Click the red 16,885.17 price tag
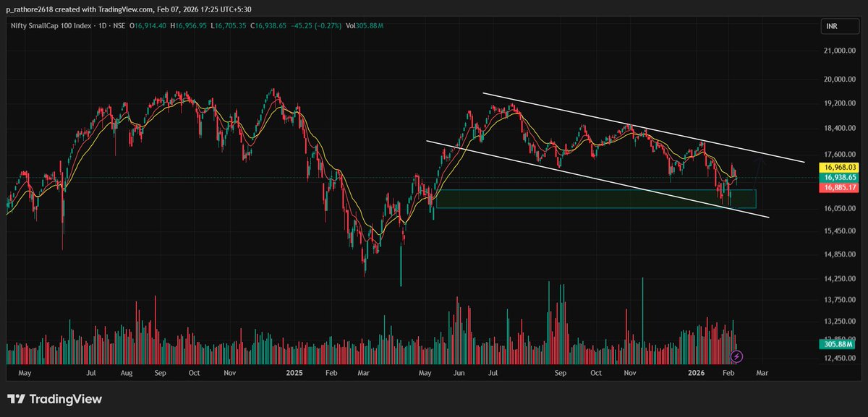Screen dimensions: 868x417 [x=838, y=187]
